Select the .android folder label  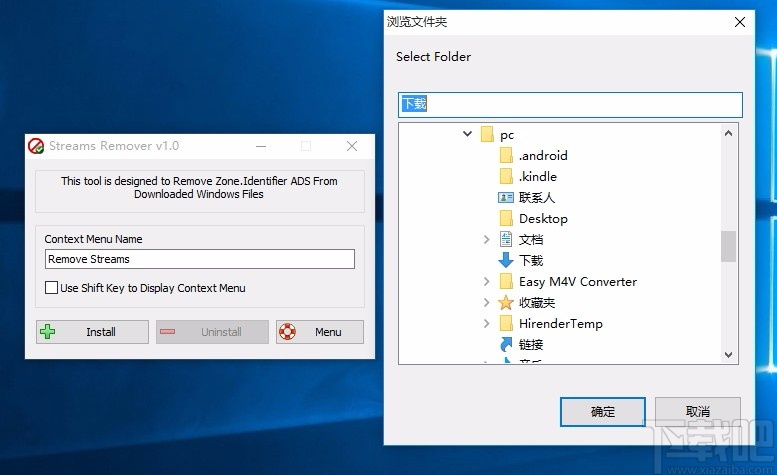point(543,156)
